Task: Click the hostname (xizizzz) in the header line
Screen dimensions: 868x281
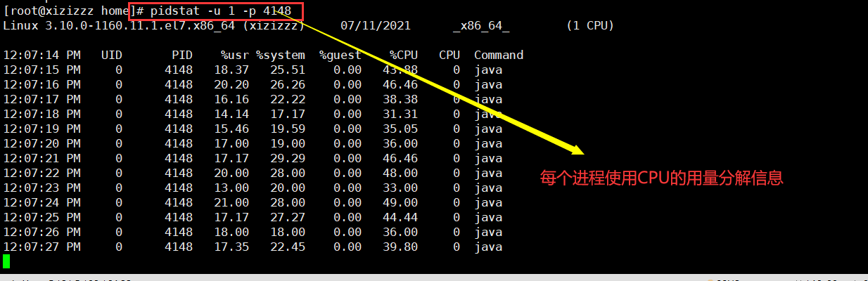Action: pyautogui.click(x=274, y=26)
